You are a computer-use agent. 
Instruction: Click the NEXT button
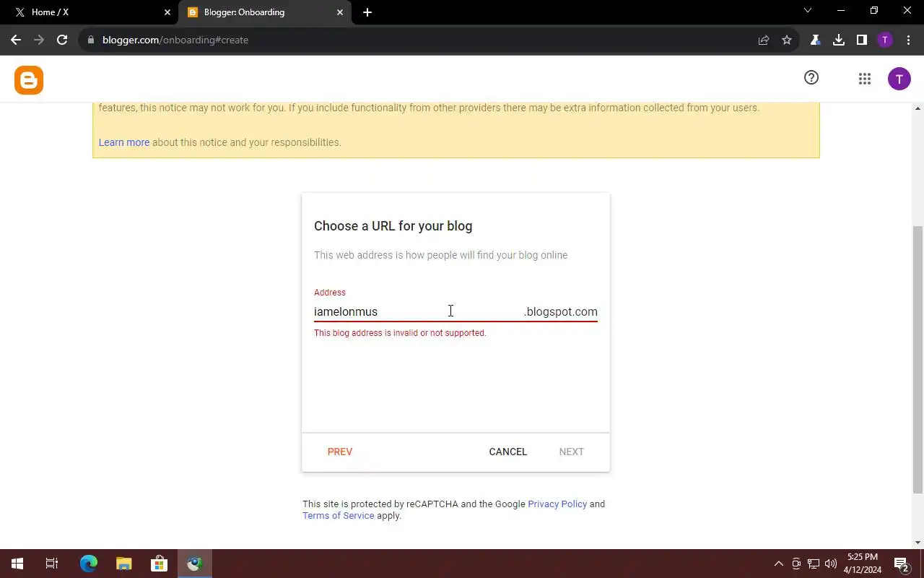click(x=571, y=452)
